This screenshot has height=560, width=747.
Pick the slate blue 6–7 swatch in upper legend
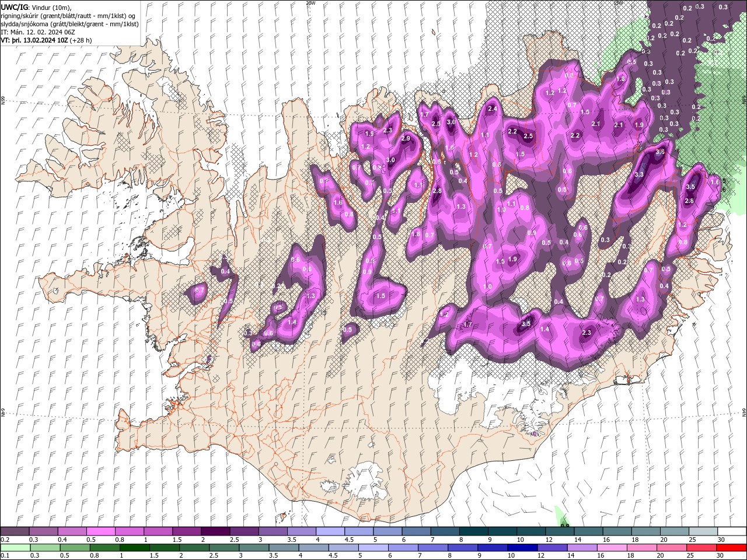417,531
